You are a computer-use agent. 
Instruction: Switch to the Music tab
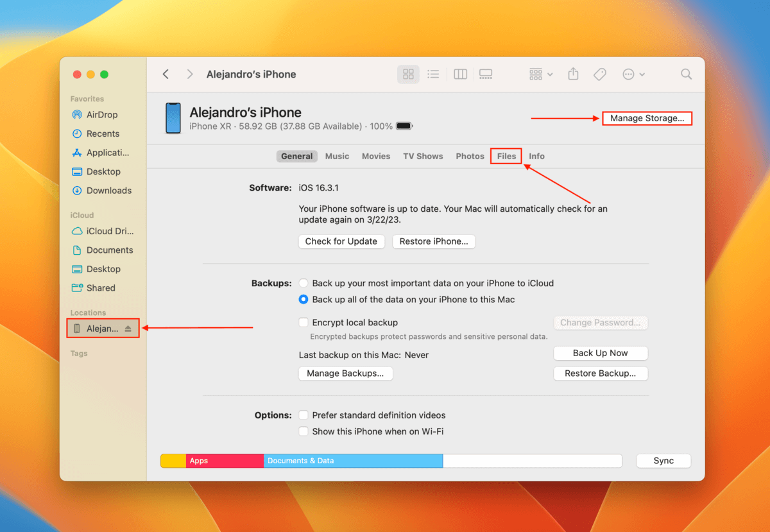click(337, 156)
